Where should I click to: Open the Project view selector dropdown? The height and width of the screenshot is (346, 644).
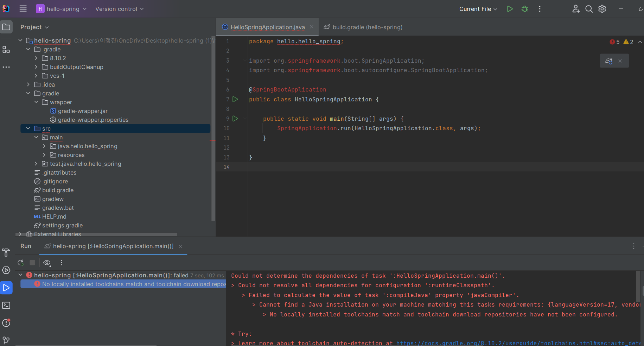tap(34, 27)
